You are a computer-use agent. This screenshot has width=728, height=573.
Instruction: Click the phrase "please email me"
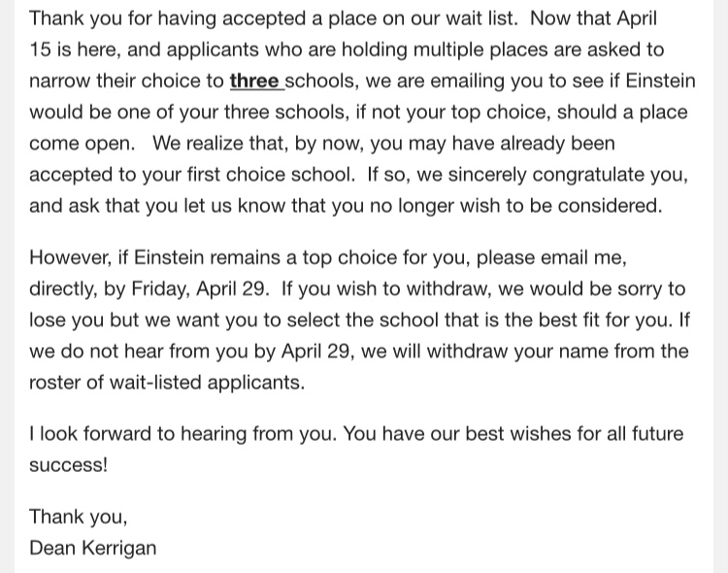(549, 258)
